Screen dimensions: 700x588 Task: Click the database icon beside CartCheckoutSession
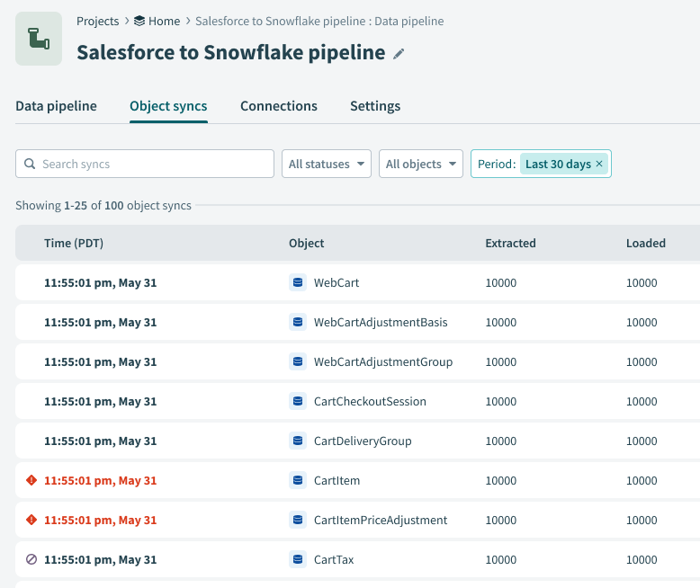click(x=298, y=401)
